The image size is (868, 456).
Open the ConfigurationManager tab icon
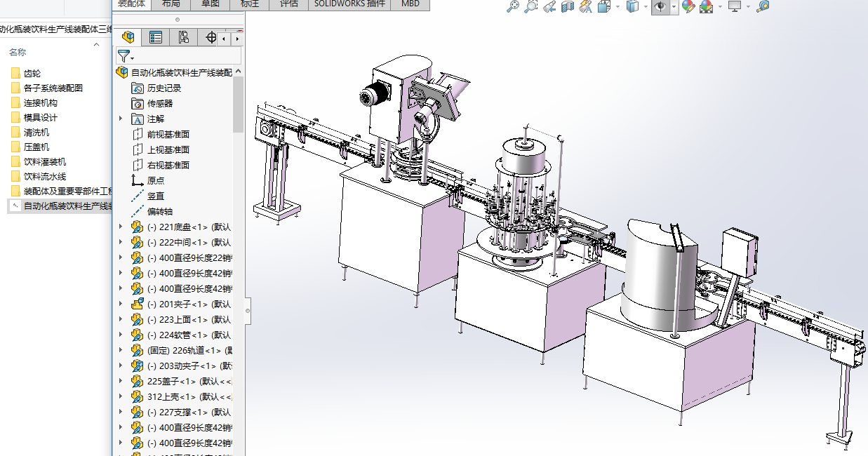tap(183, 38)
